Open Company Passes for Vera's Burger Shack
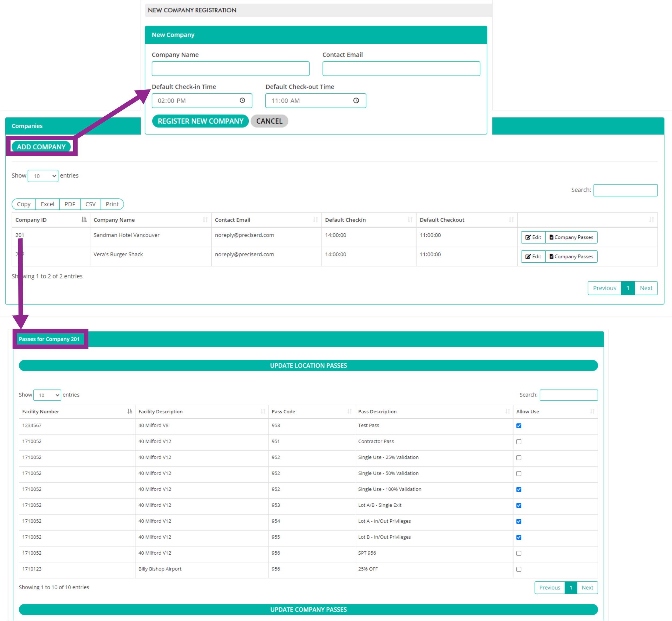Image resolution: width=672 pixels, height=621 pixels. [571, 257]
